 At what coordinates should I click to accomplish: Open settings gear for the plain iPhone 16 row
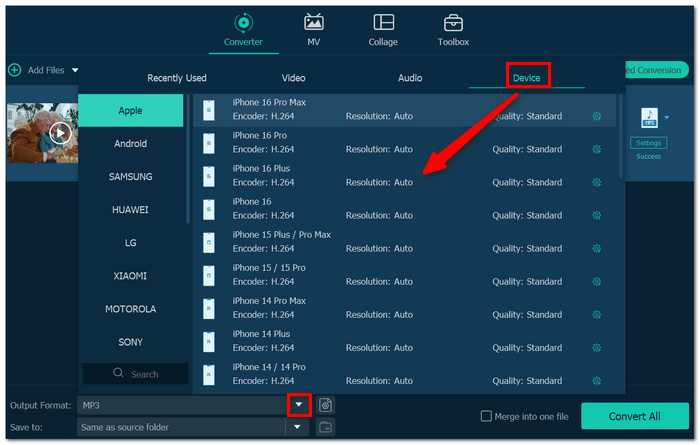(x=596, y=215)
